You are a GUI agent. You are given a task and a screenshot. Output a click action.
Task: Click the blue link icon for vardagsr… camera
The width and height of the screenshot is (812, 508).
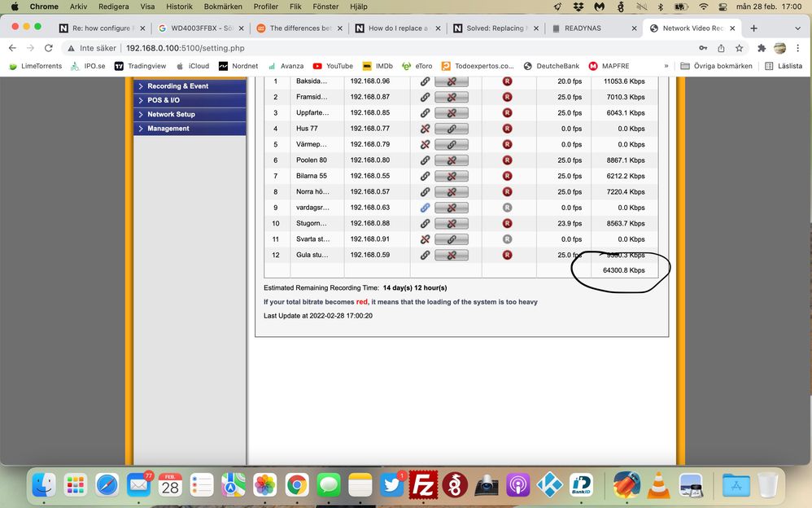(425, 208)
